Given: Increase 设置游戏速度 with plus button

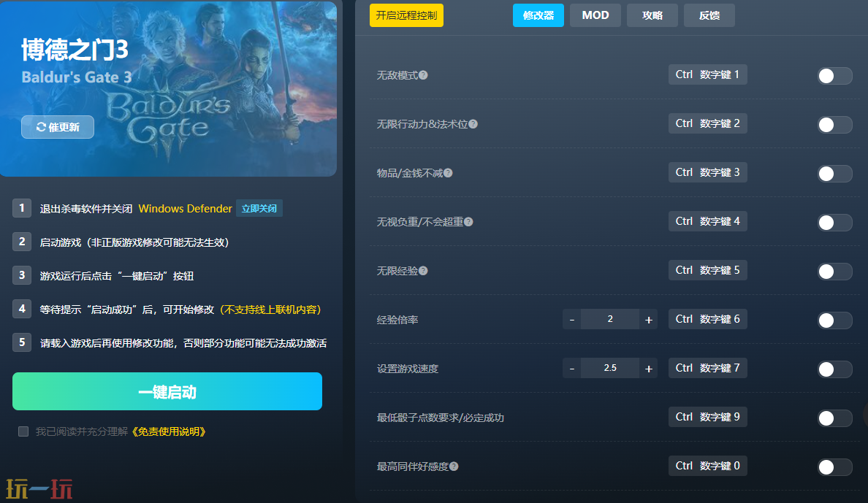Looking at the screenshot, I should pos(648,369).
